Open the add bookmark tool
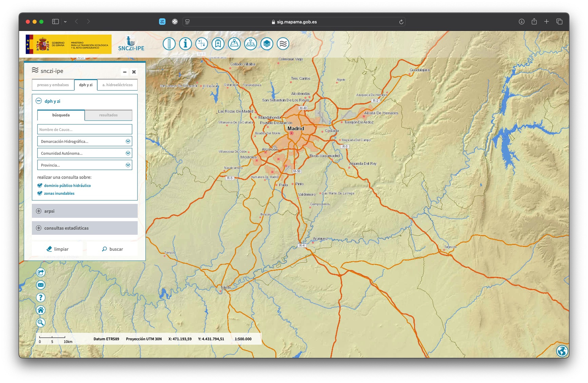Image resolution: width=588 pixels, height=383 pixels. 218,44
